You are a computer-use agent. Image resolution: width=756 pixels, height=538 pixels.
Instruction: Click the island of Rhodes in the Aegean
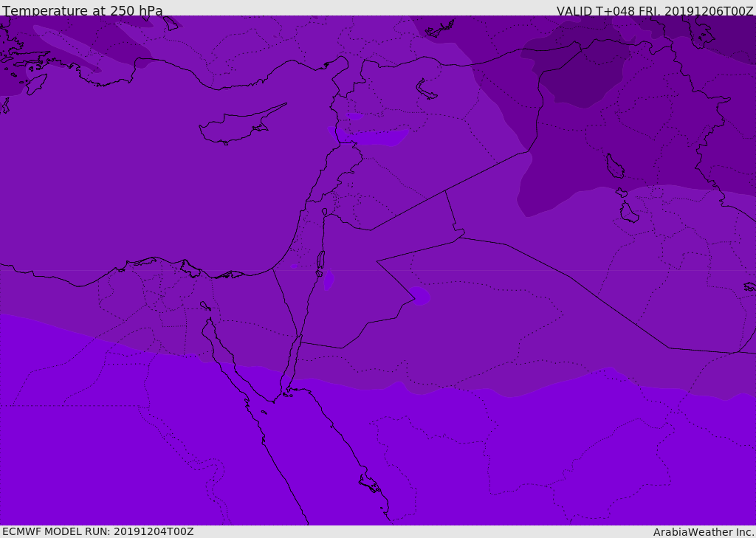pyautogui.click(x=37, y=84)
